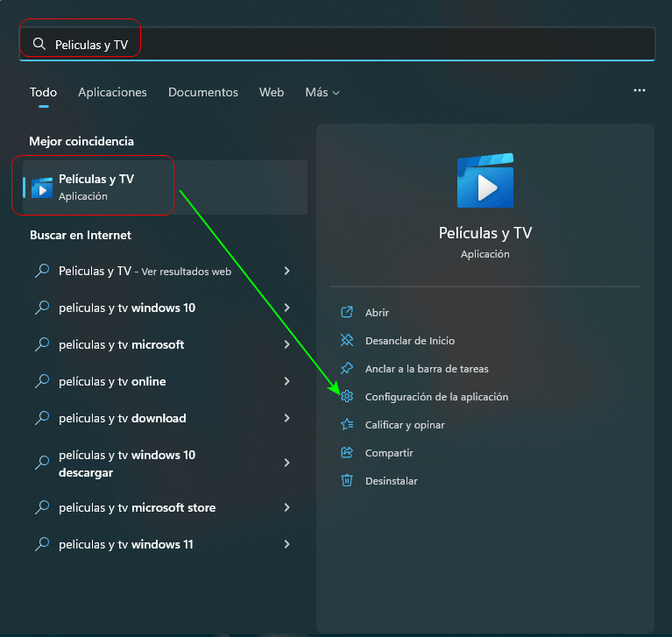Open Películas y TV best match result
The height and width of the screenshot is (637, 672).
click(x=165, y=188)
